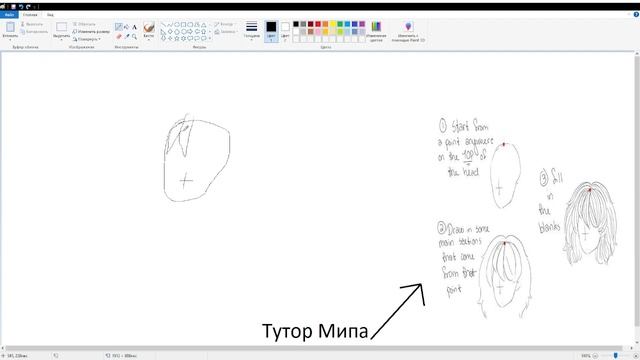Click the Resize image button
Screen dimensions: 640x360
pyautogui.click(x=91, y=31)
